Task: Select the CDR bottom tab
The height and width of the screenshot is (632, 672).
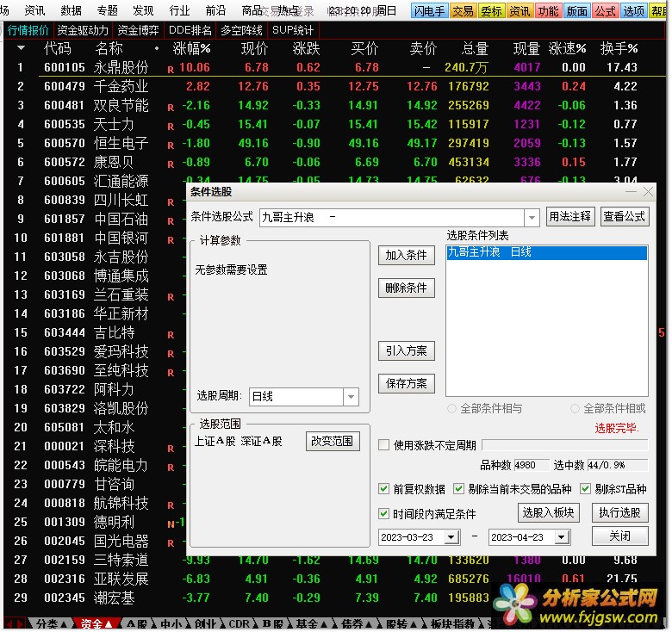Action: pos(239,624)
